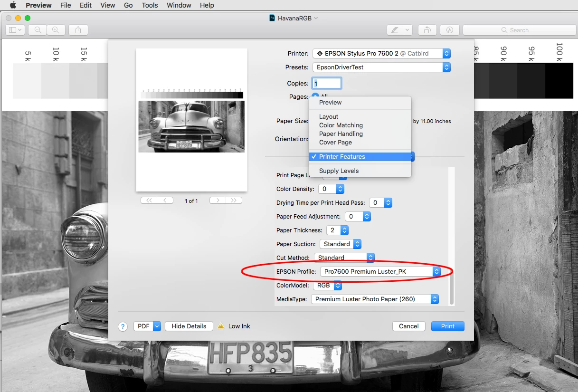The width and height of the screenshot is (578, 392).
Task: Open the Paper Feed Adjustment dropdown
Action: click(358, 216)
